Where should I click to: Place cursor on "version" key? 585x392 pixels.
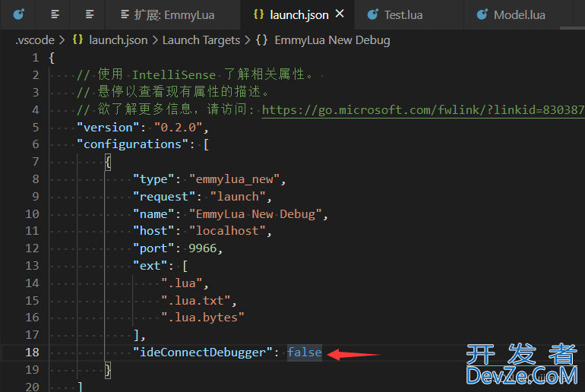(x=108, y=127)
